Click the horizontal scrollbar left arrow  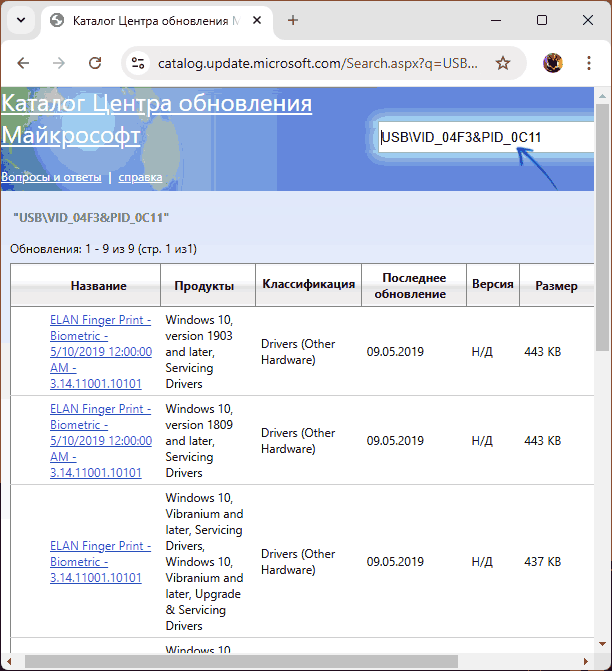(x=9, y=661)
